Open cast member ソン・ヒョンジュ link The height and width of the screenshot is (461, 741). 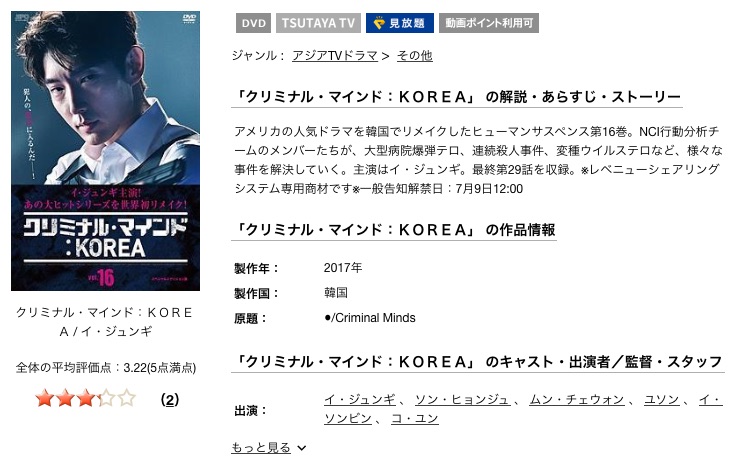pos(463,400)
